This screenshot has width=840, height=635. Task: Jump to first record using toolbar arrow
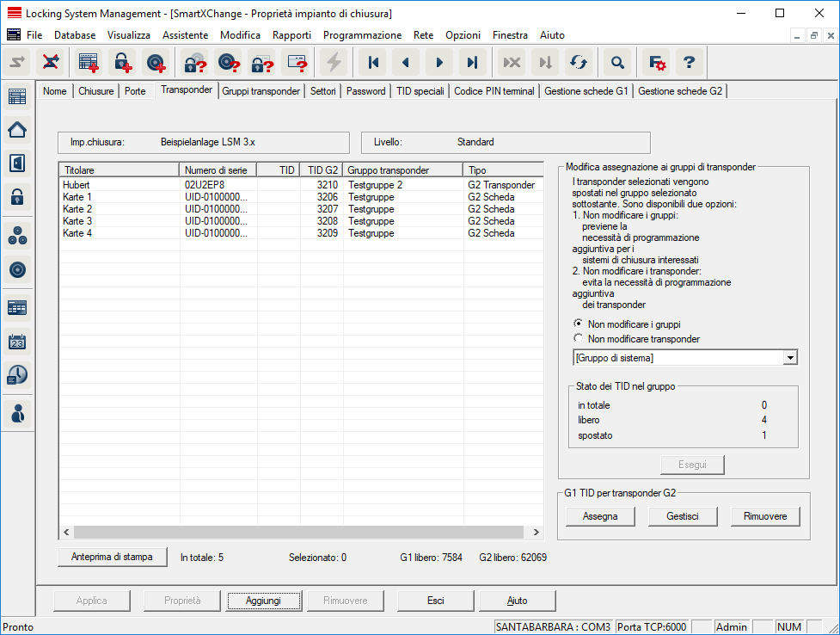[373, 62]
